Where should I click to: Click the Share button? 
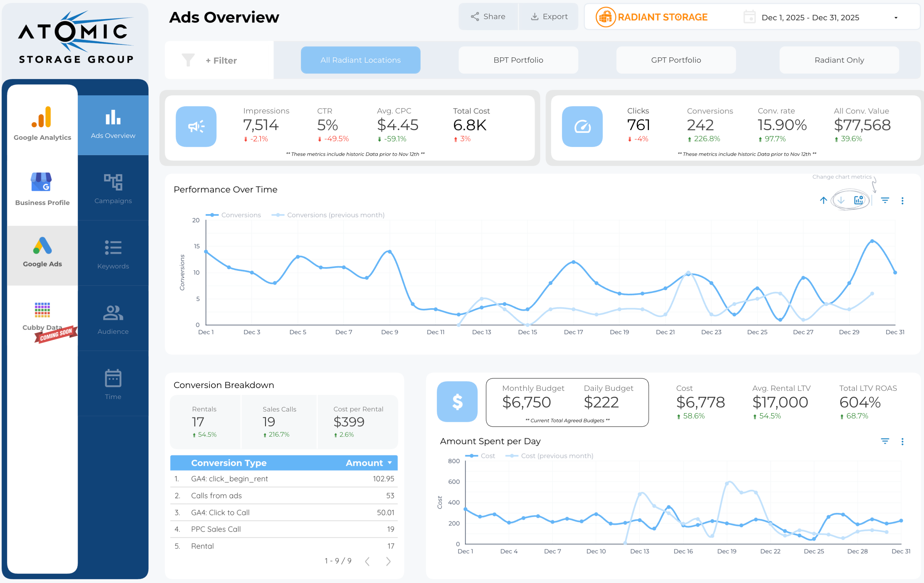point(488,17)
